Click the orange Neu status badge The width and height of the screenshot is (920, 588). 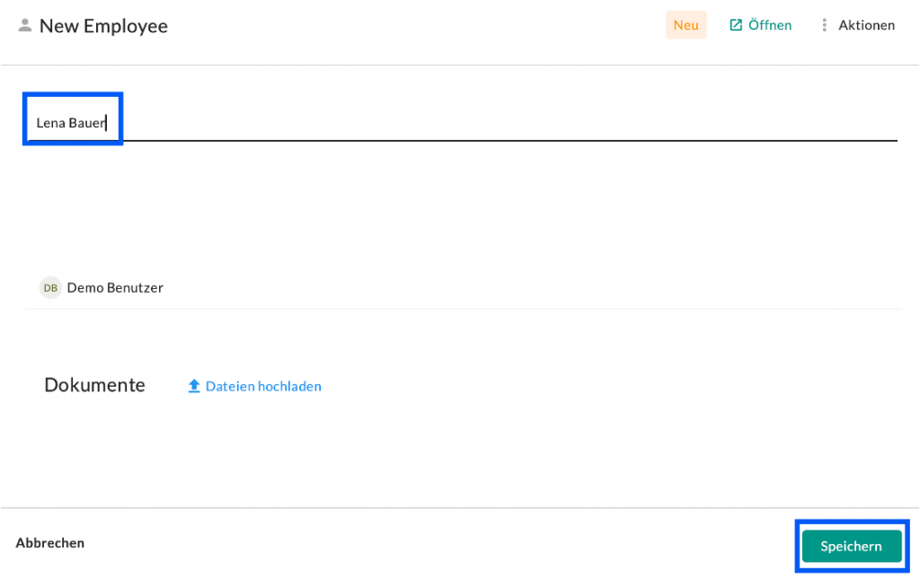[x=686, y=25]
